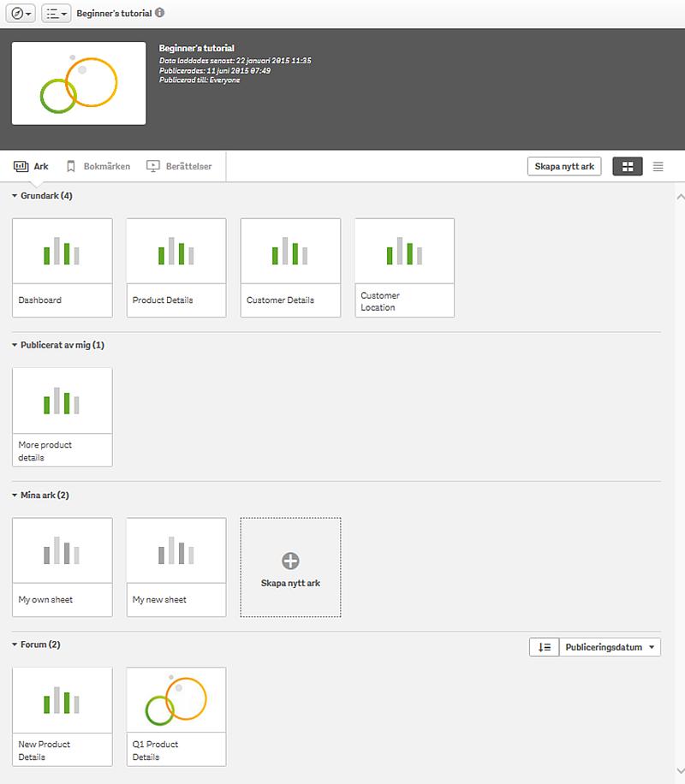Open the Customer Details sheet chart icon
Image resolution: width=685 pixels, height=784 pixels.
(290, 251)
